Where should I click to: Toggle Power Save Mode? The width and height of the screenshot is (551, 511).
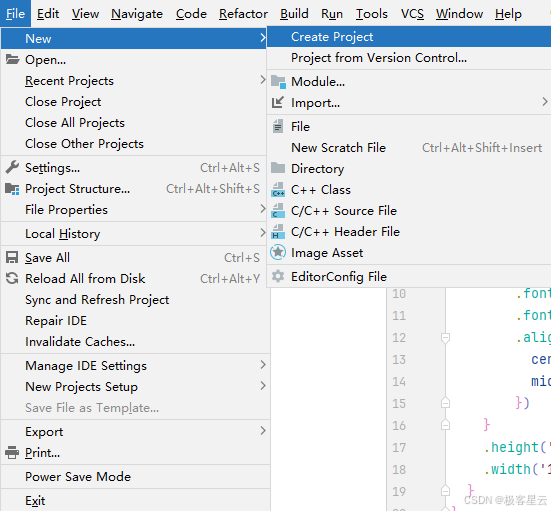[x=135, y=477]
